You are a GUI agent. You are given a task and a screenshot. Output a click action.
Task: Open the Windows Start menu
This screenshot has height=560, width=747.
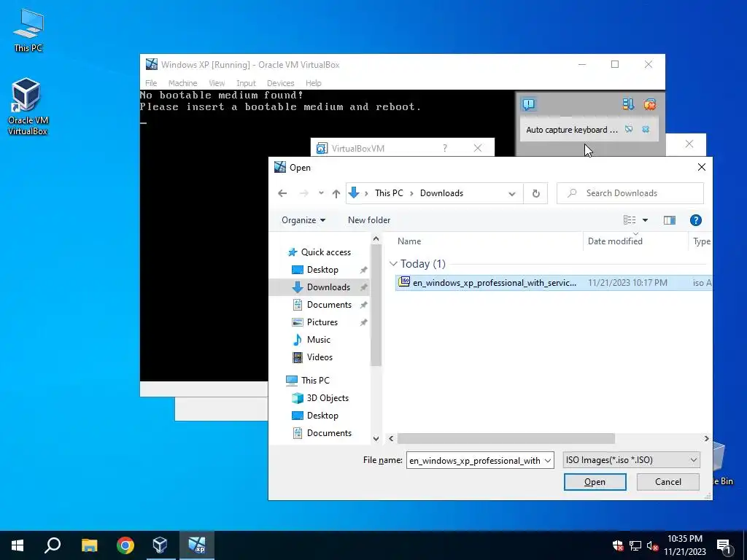[18, 545]
